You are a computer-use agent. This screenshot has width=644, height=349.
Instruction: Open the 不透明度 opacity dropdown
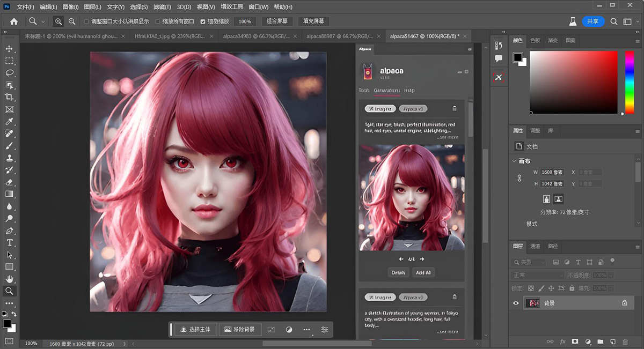click(611, 274)
